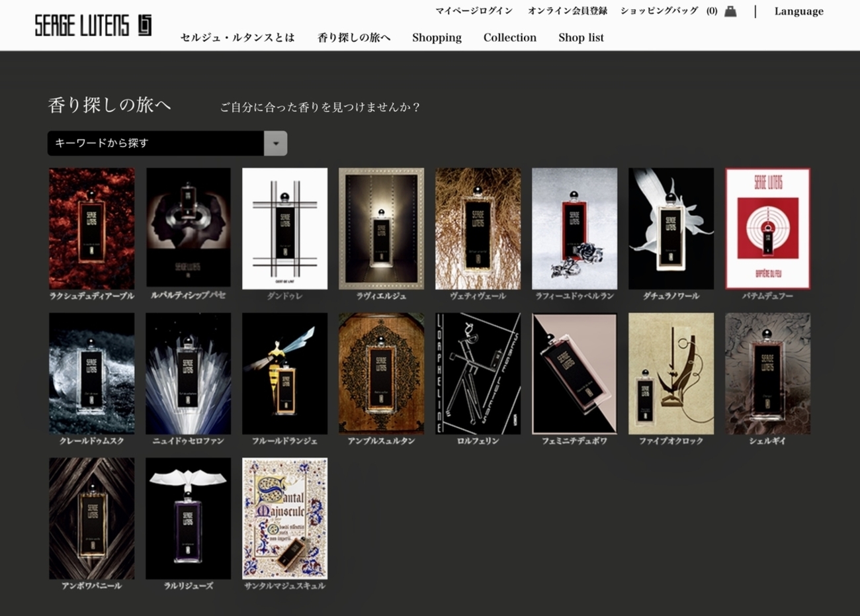
Task: Open the ラクシュデュディアーブル perfume thumbnail
Action: [x=91, y=228]
